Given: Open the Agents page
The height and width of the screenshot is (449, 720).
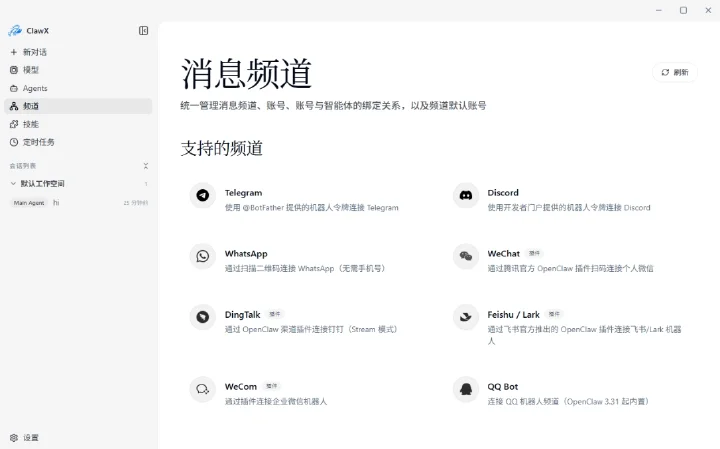Looking at the screenshot, I should pyautogui.click(x=78, y=88).
